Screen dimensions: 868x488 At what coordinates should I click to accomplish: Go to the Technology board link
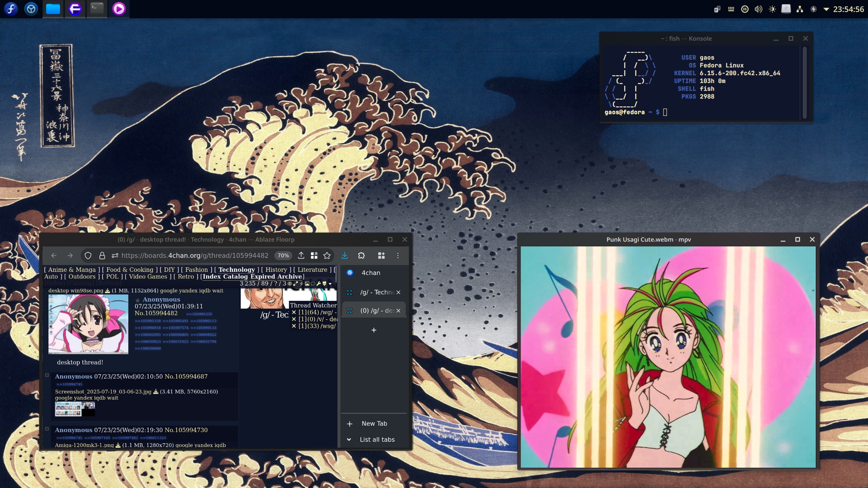tap(237, 270)
